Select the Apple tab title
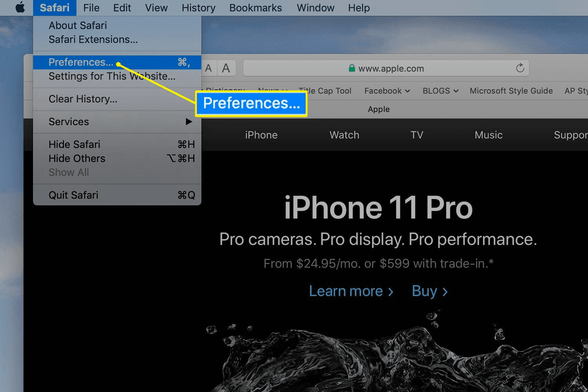The height and width of the screenshot is (392, 588). [379, 109]
